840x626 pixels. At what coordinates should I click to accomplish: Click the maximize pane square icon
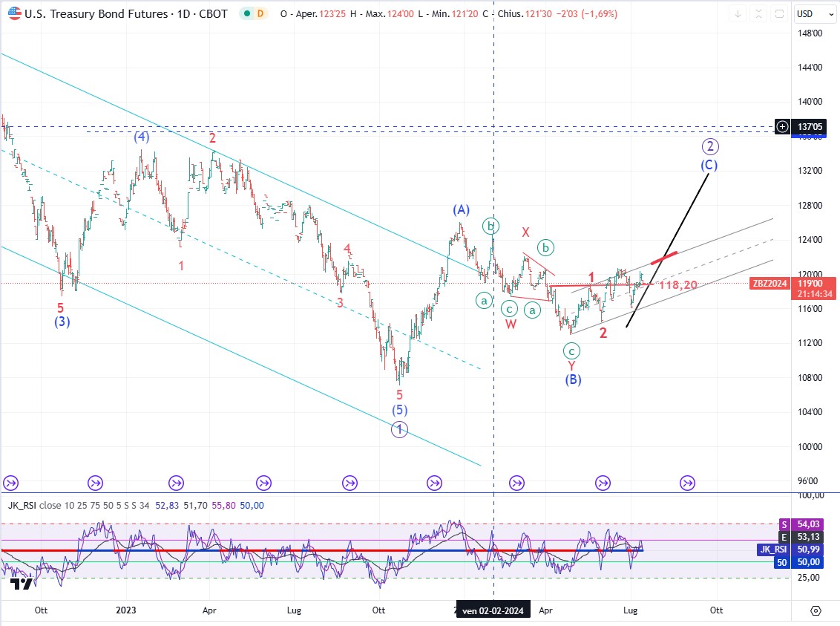point(779,14)
